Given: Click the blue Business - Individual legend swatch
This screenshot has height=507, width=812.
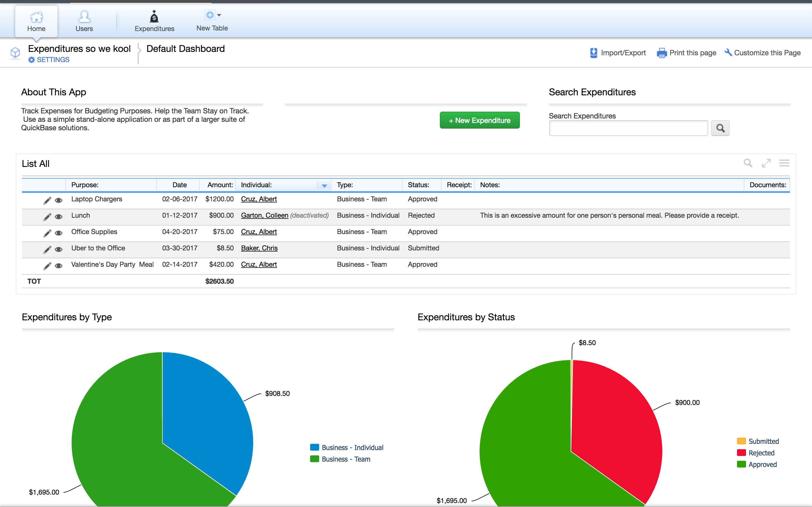Looking at the screenshot, I should [314, 447].
